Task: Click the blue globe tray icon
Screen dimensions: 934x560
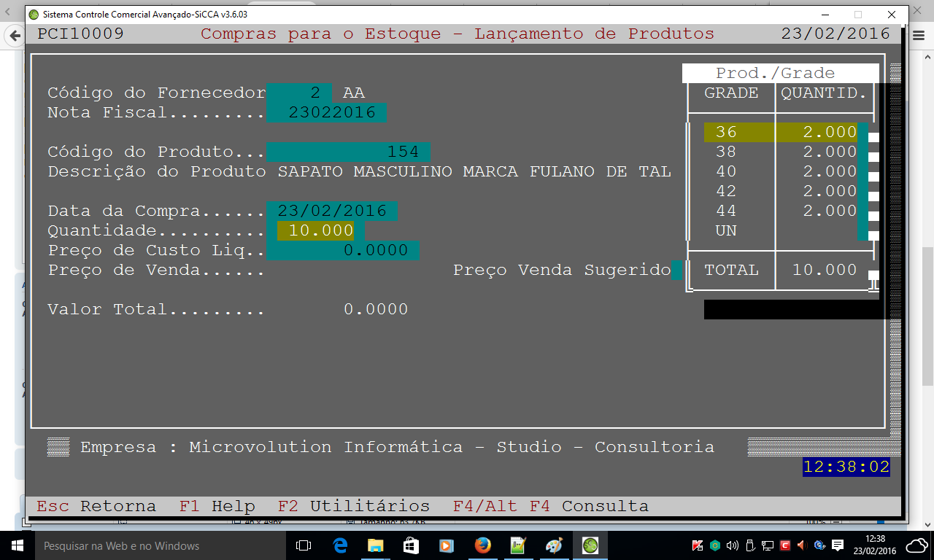Action: point(819,545)
